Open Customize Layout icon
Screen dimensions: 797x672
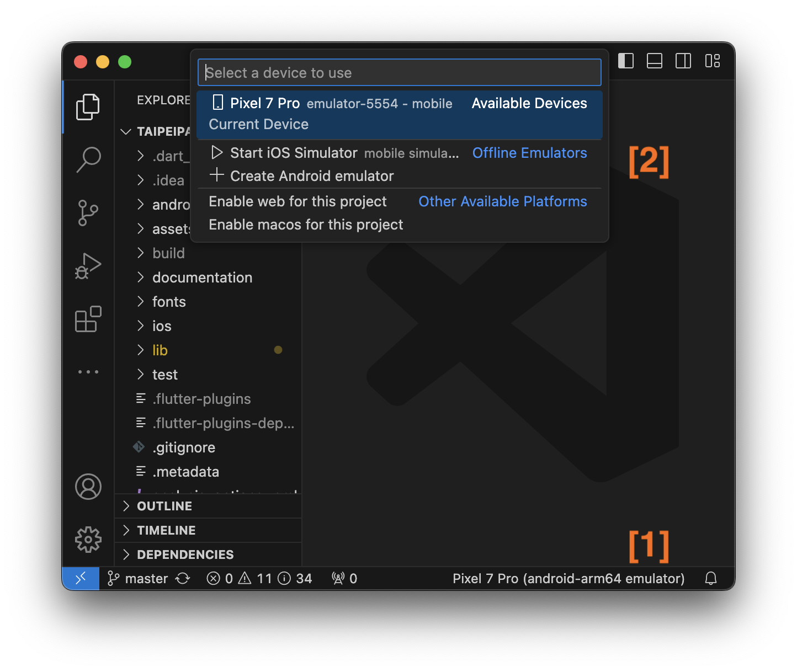[713, 61]
